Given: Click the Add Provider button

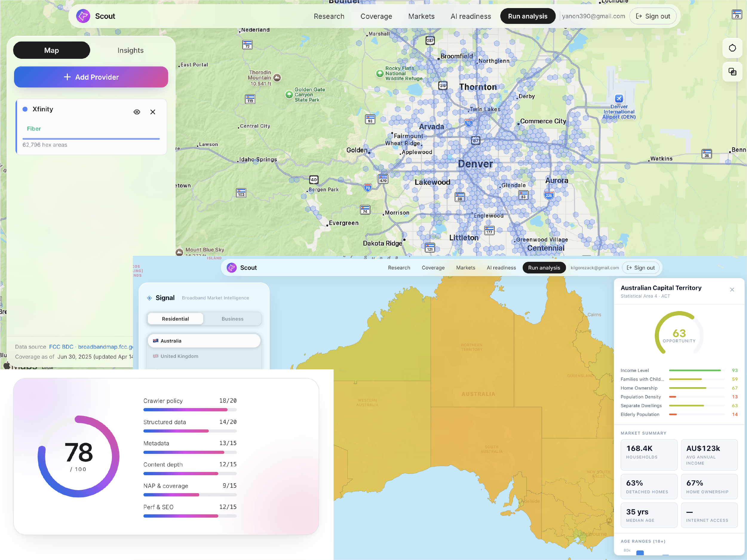Looking at the screenshot, I should coord(91,77).
